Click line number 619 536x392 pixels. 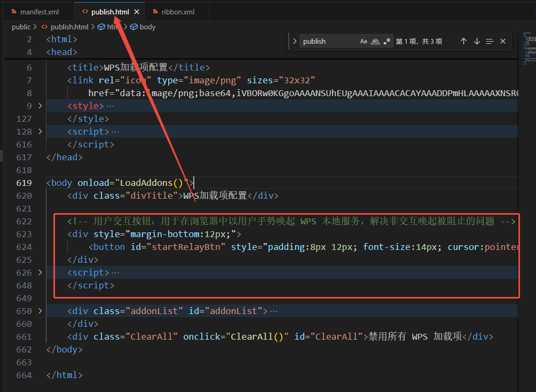tap(24, 183)
